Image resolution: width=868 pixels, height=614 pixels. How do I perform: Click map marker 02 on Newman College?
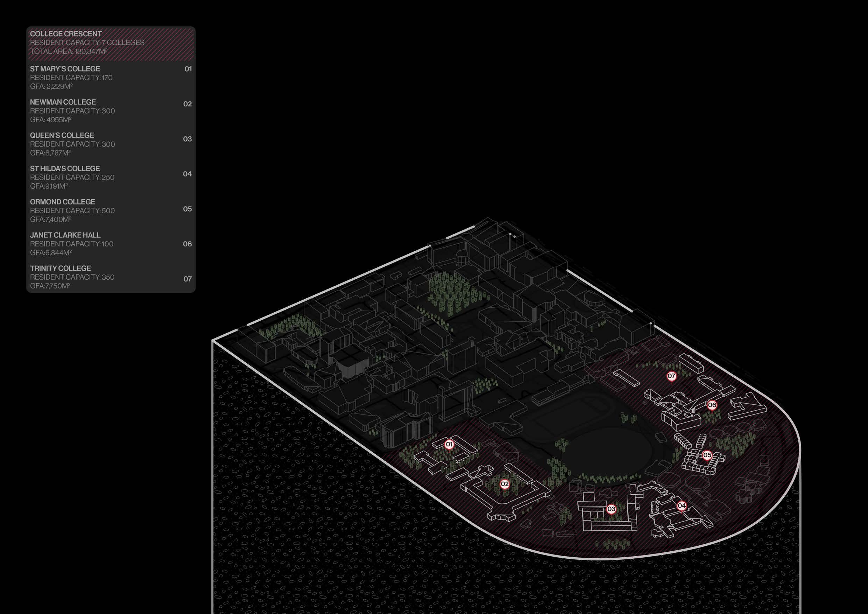point(505,484)
